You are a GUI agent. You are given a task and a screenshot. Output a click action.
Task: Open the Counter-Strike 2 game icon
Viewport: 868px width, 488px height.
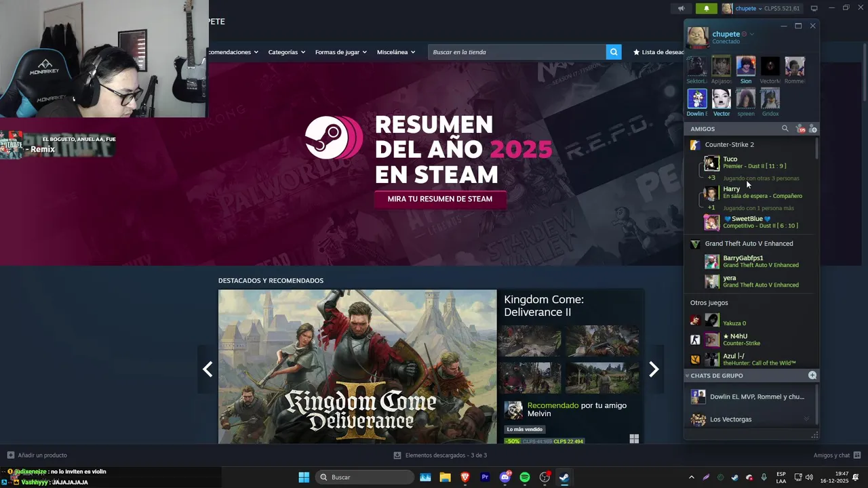[x=694, y=144]
